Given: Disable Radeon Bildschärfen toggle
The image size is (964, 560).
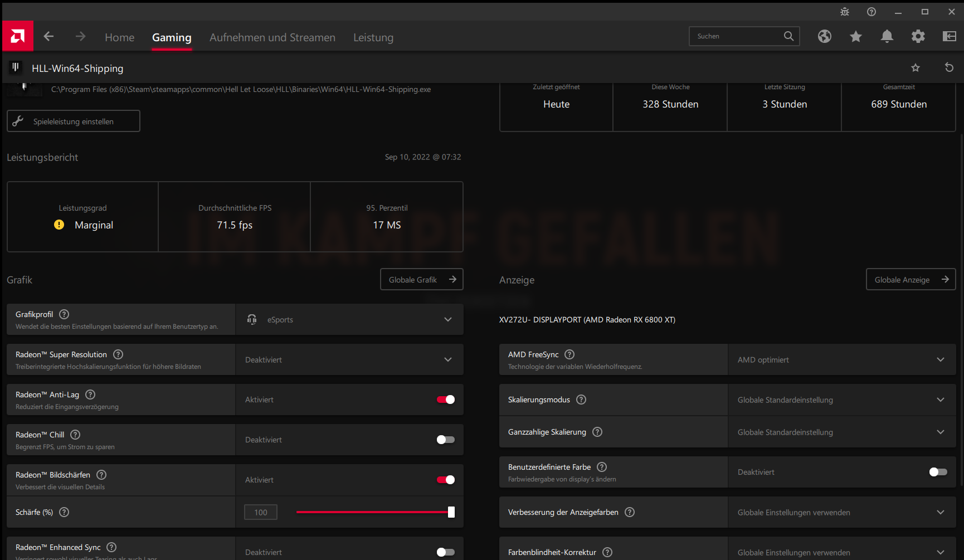Looking at the screenshot, I should tap(446, 480).
